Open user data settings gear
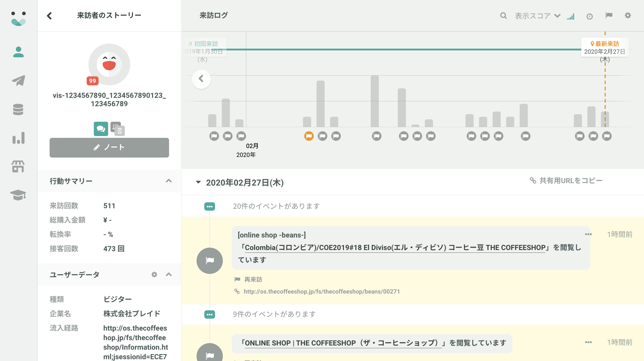644x361 pixels. point(154,274)
